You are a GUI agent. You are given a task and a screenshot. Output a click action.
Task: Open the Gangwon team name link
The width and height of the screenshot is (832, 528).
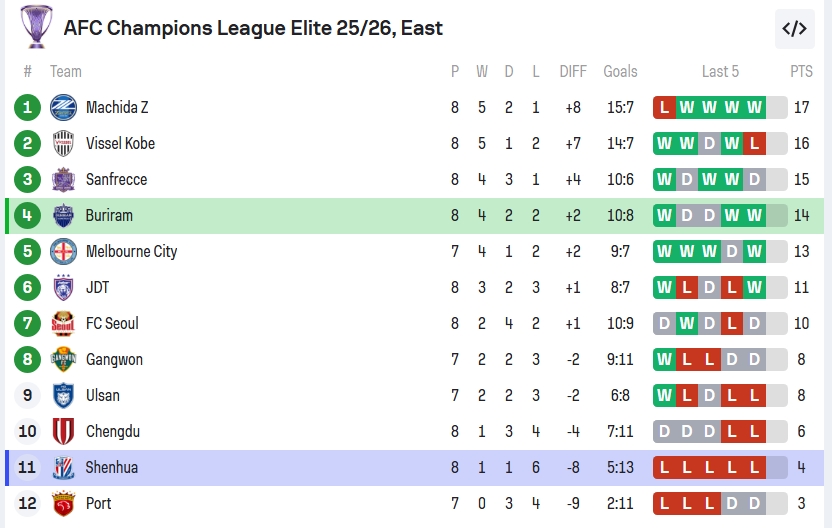pyautogui.click(x=114, y=359)
